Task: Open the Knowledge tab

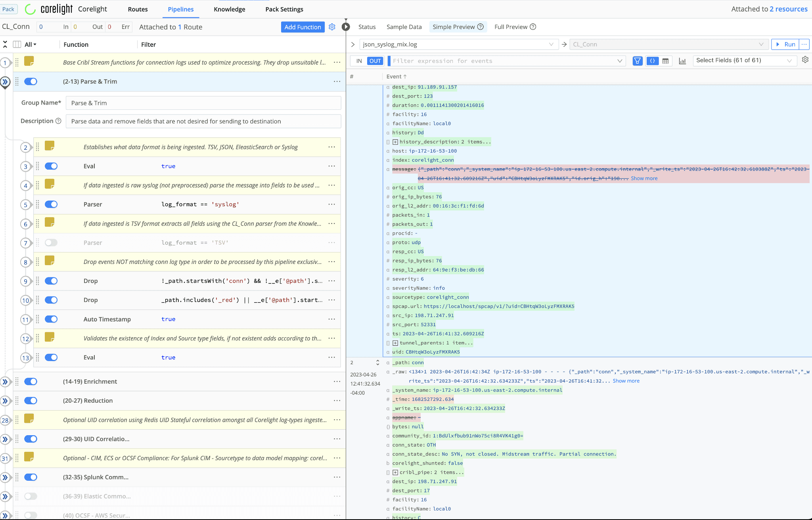Action: (x=229, y=9)
